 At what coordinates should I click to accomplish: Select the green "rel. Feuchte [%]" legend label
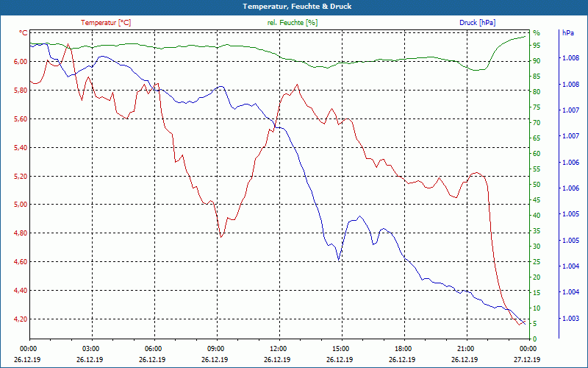[292, 23]
